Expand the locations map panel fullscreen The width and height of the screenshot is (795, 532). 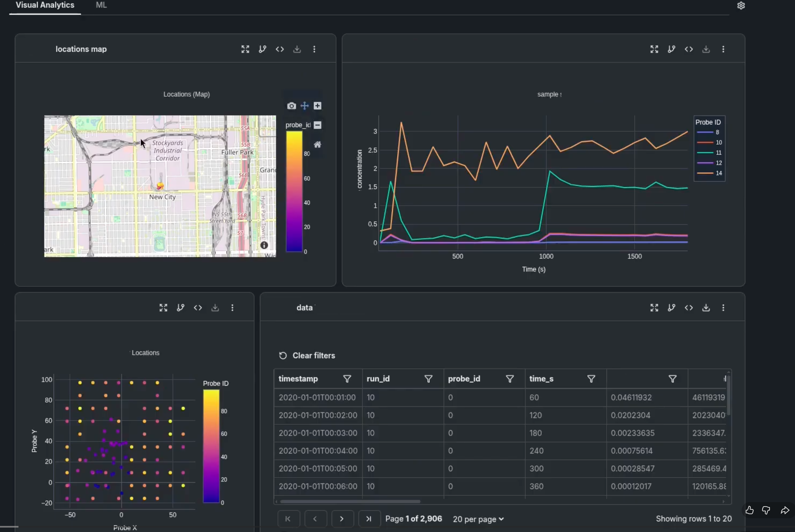coord(245,49)
